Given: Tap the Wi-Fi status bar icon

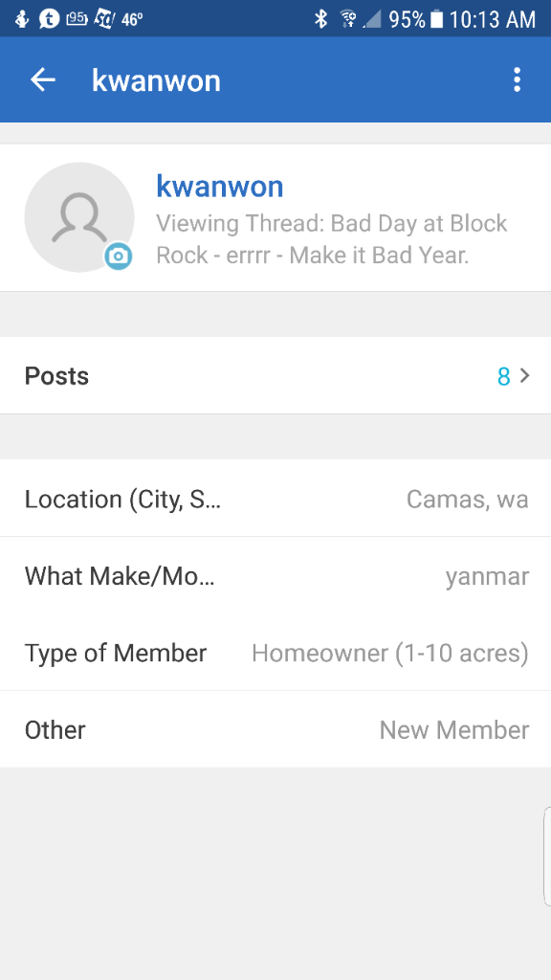Looking at the screenshot, I should pyautogui.click(x=348, y=19).
